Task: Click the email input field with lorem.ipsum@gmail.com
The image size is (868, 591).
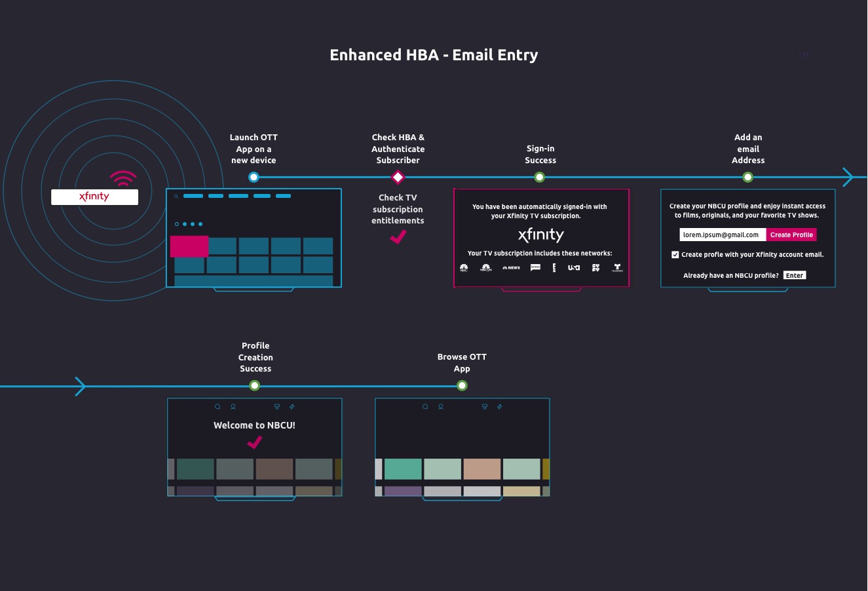Action: [723, 235]
